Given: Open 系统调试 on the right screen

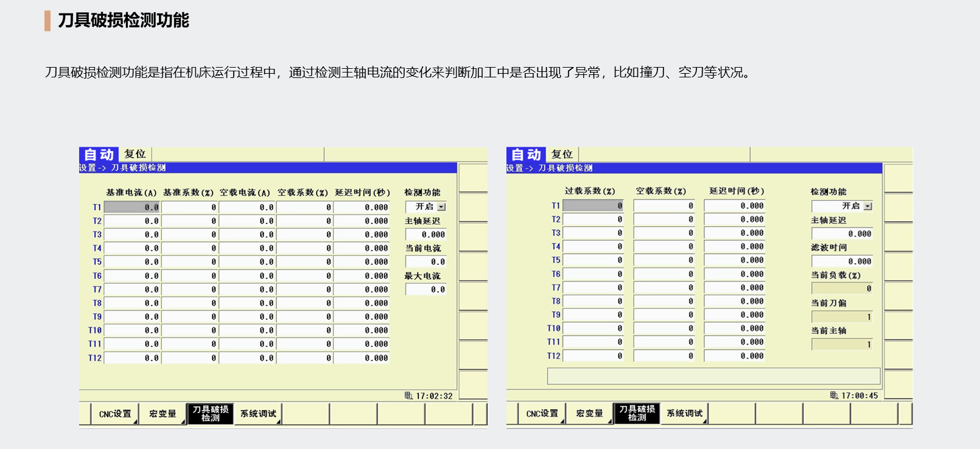Looking at the screenshot, I should pos(684,414).
